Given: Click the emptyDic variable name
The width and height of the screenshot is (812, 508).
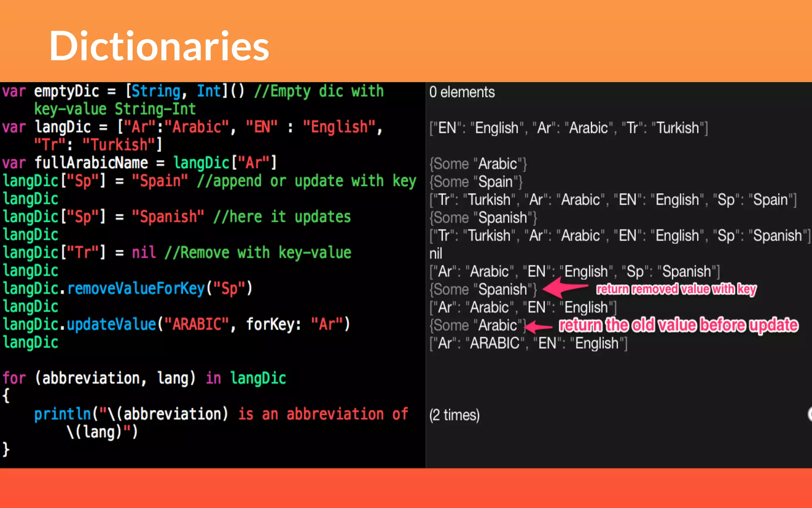Looking at the screenshot, I should [66, 91].
